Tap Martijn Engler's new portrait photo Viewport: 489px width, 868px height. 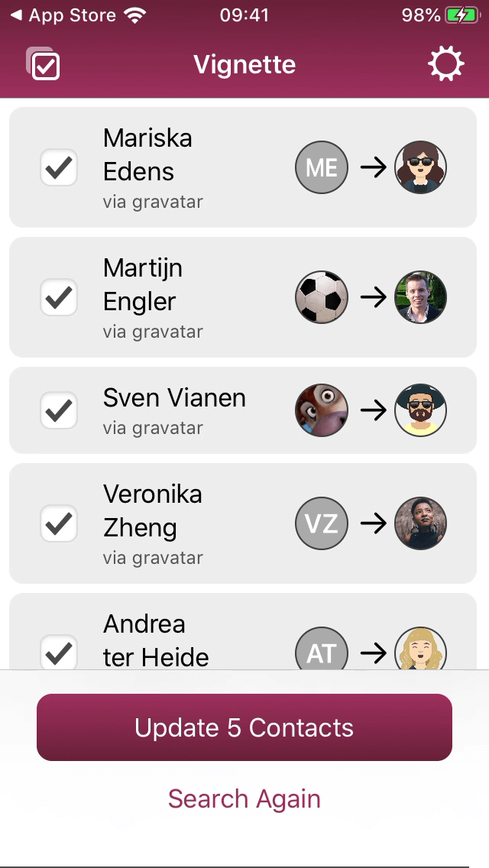(x=421, y=297)
